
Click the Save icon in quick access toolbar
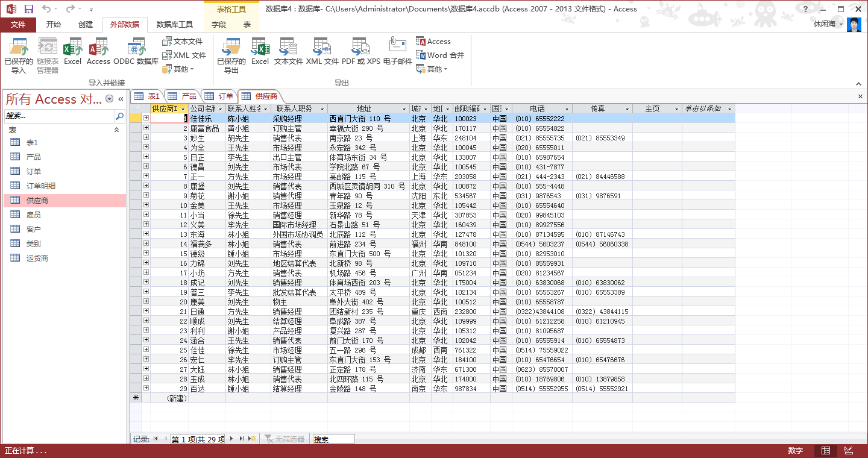pyautogui.click(x=28, y=9)
